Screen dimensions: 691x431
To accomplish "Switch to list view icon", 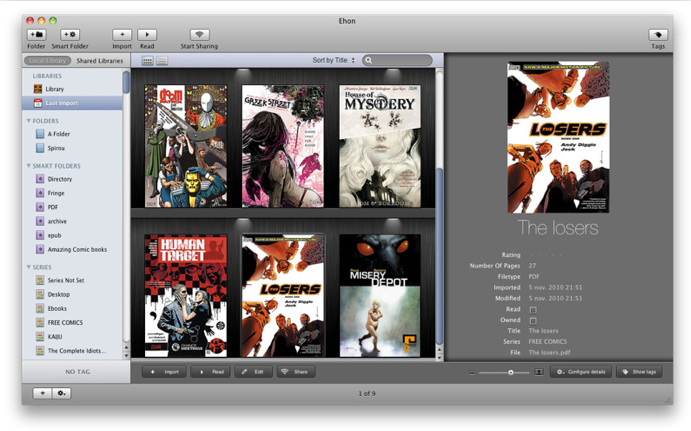I will 162,60.
